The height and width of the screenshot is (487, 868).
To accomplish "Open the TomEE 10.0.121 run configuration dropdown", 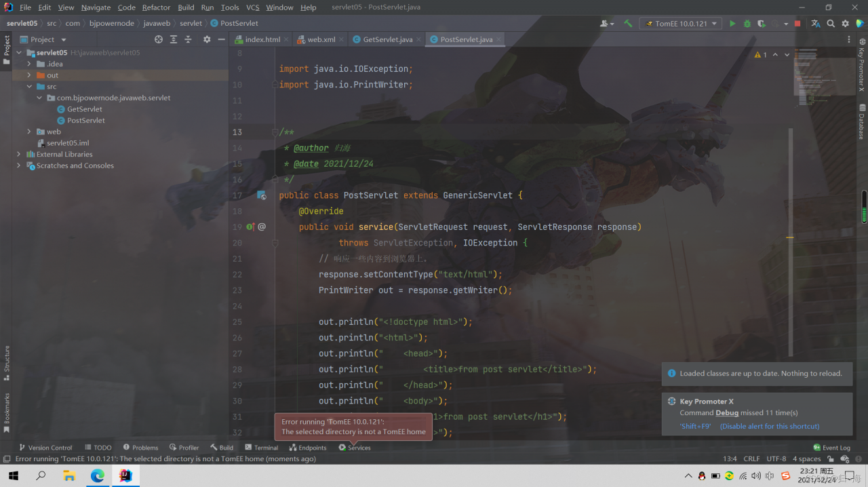I will click(x=680, y=24).
